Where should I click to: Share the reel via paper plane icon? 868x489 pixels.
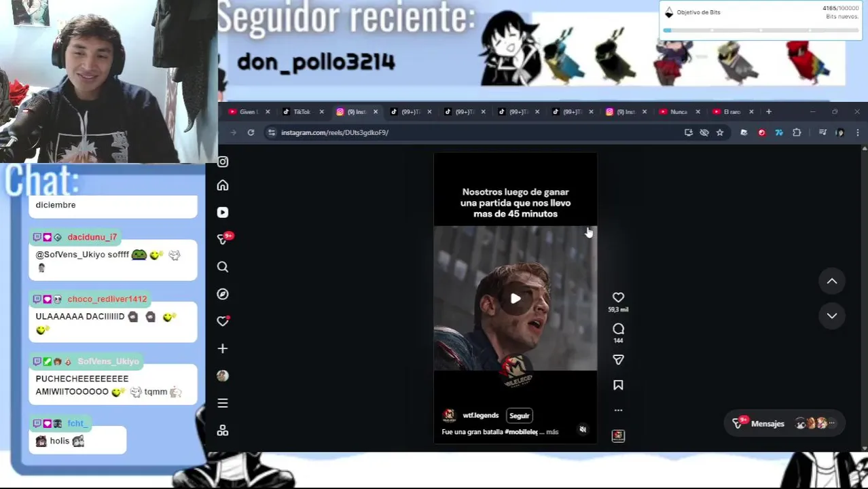click(618, 360)
